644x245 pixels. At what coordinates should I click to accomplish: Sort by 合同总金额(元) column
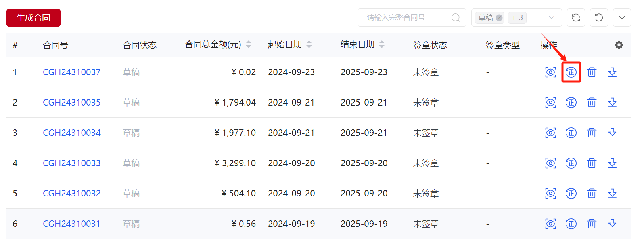point(249,44)
